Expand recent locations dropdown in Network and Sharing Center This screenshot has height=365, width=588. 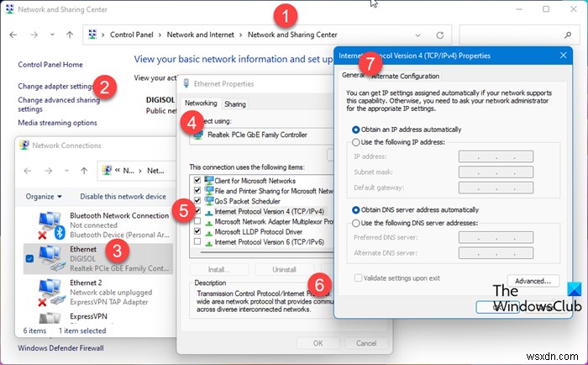[x=50, y=36]
